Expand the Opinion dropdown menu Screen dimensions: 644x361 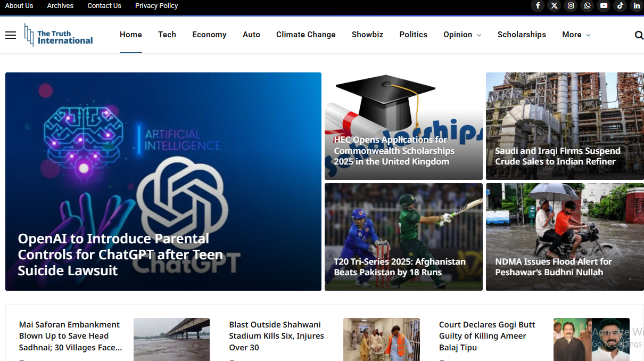coord(462,35)
